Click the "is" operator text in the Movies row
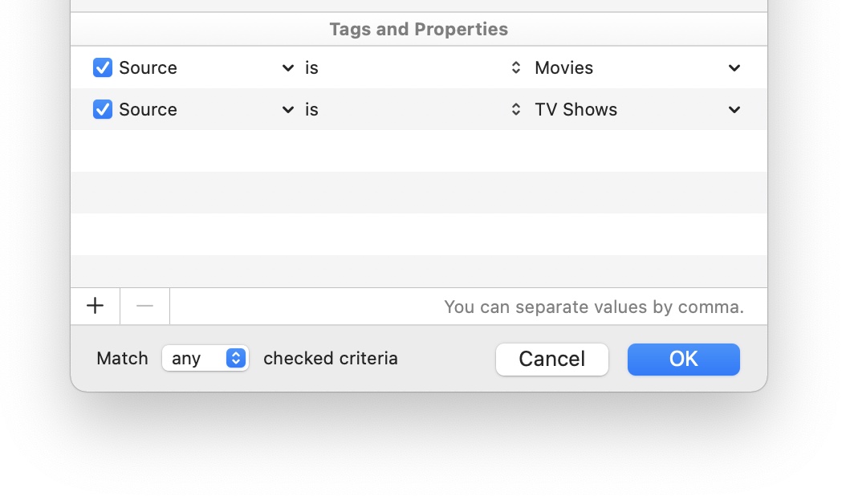The image size is (846, 504). [x=312, y=68]
